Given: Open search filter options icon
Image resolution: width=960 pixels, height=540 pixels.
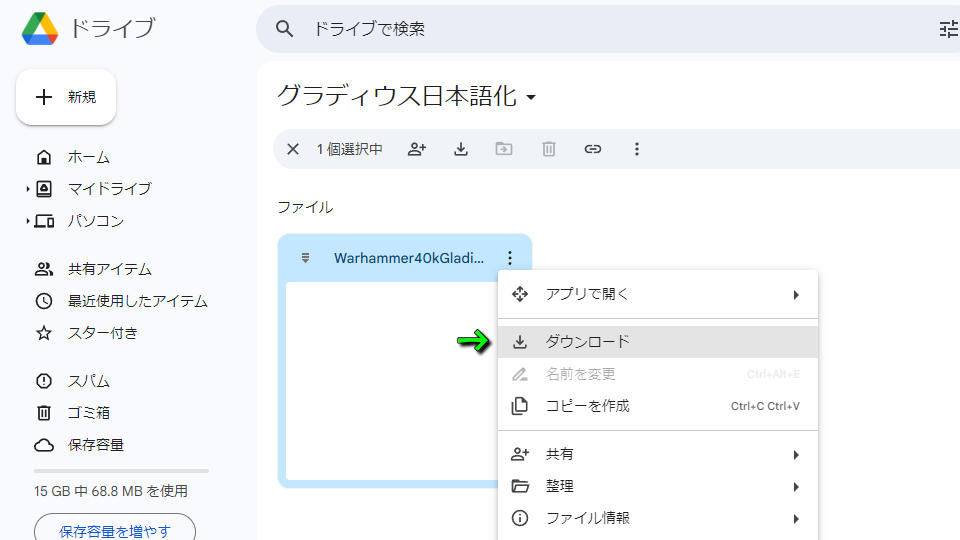Looking at the screenshot, I should (949, 29).
